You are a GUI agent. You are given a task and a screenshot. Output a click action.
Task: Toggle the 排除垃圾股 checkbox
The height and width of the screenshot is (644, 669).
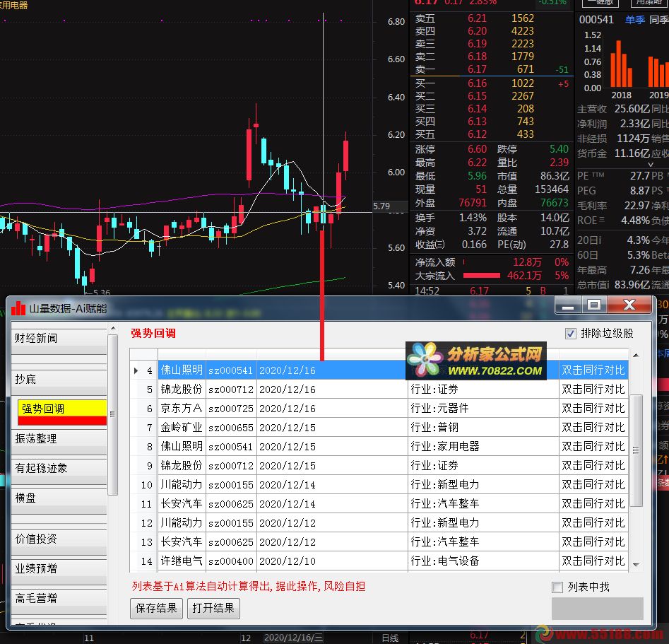pyautogui.click(x=570, y=334)
